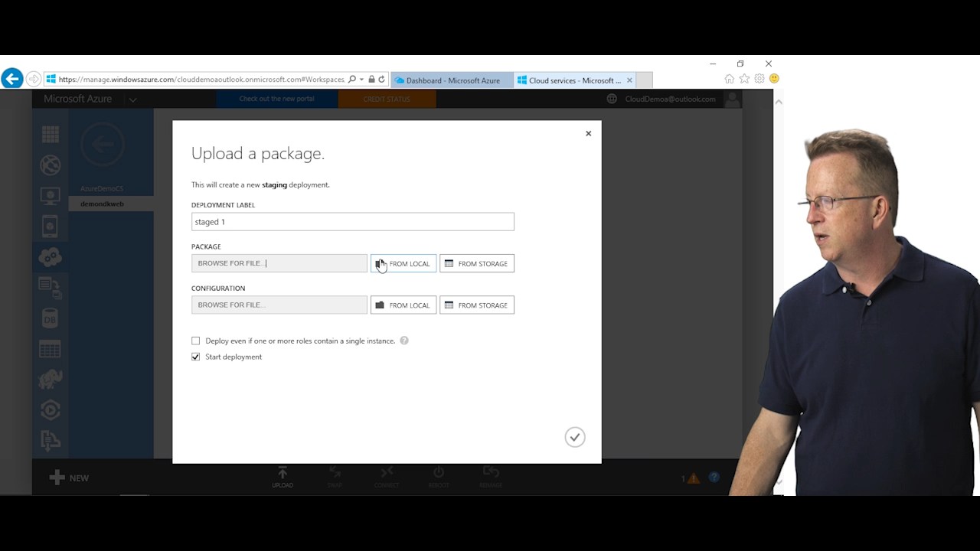Click the smiley feedback icon

774,79
